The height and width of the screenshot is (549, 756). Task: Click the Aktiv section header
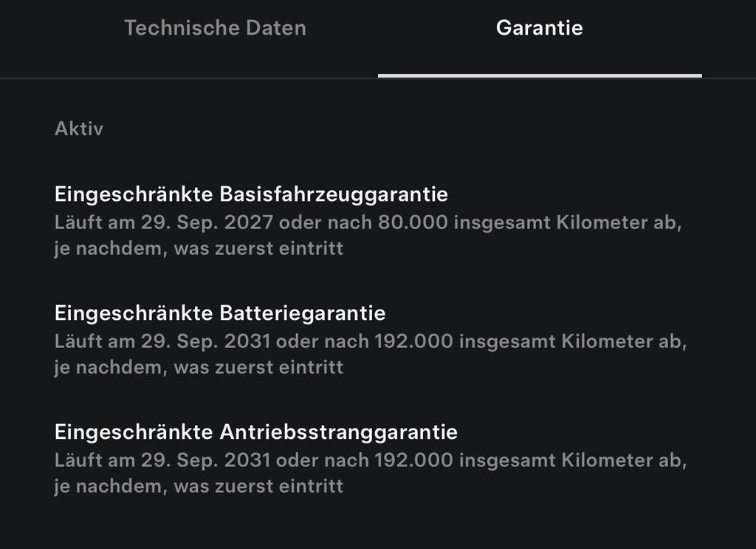click(79, 129)
